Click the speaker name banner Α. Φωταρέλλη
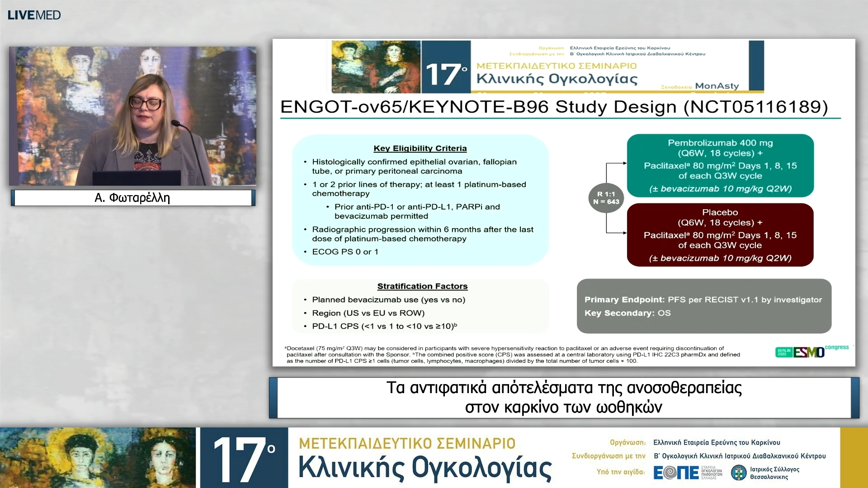This screenshot has width=868, height=488. (132, 197)
